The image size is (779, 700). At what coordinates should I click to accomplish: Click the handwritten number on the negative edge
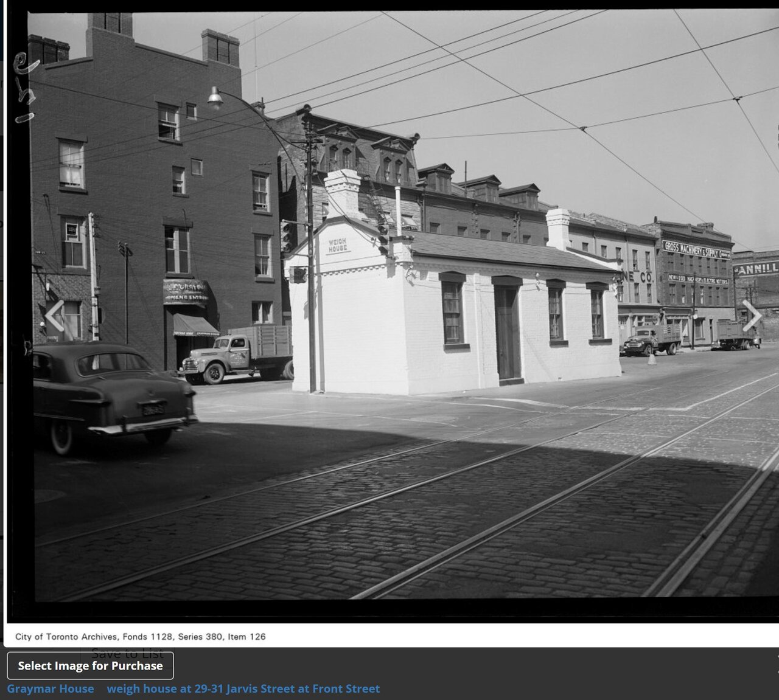tap(26, 85)
